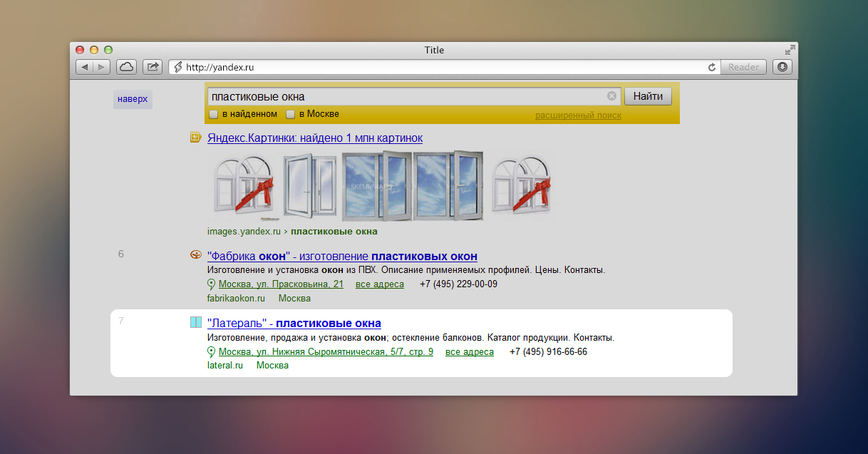This screenshot has width=868, height=454.
Task: Enter full screen via the window's corner arrows
Action: point(790,50)
